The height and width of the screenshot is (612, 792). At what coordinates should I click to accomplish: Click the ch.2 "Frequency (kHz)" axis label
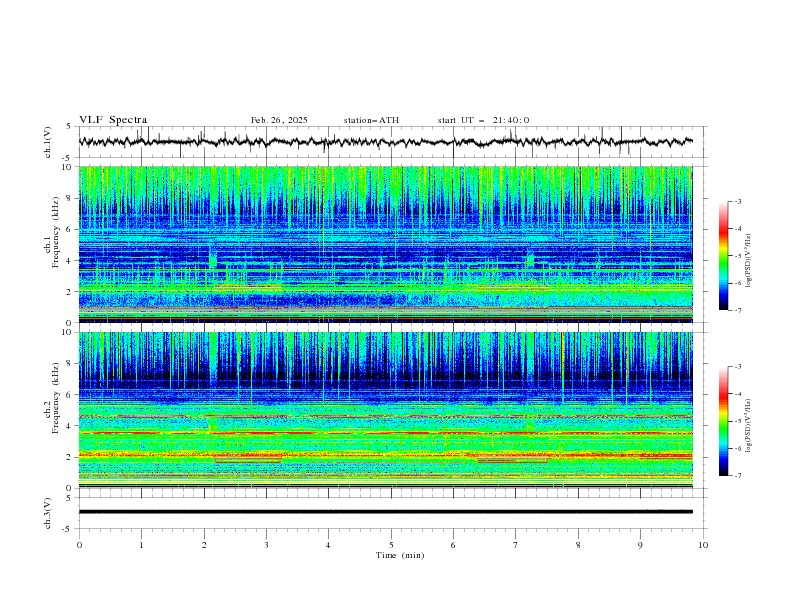(x=56, y=397)
